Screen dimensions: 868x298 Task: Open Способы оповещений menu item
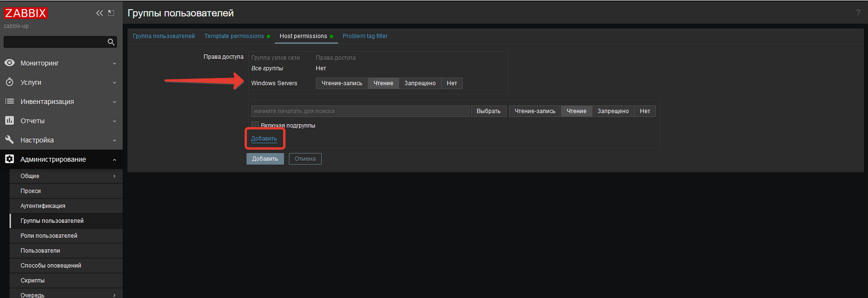coord(66,266)
